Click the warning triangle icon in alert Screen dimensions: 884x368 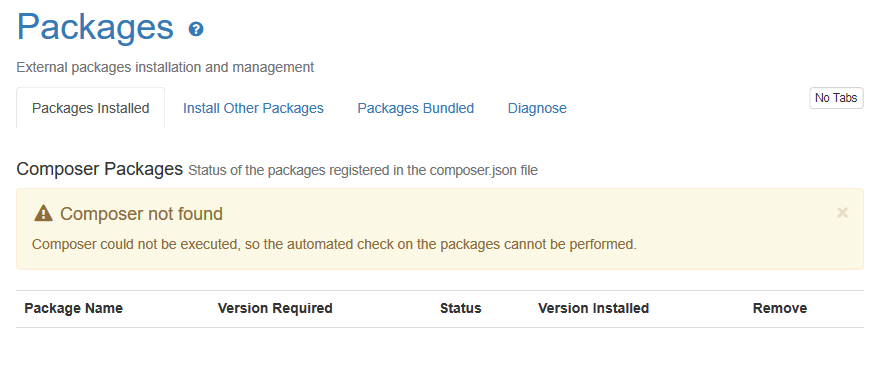(x=43, y=214)
